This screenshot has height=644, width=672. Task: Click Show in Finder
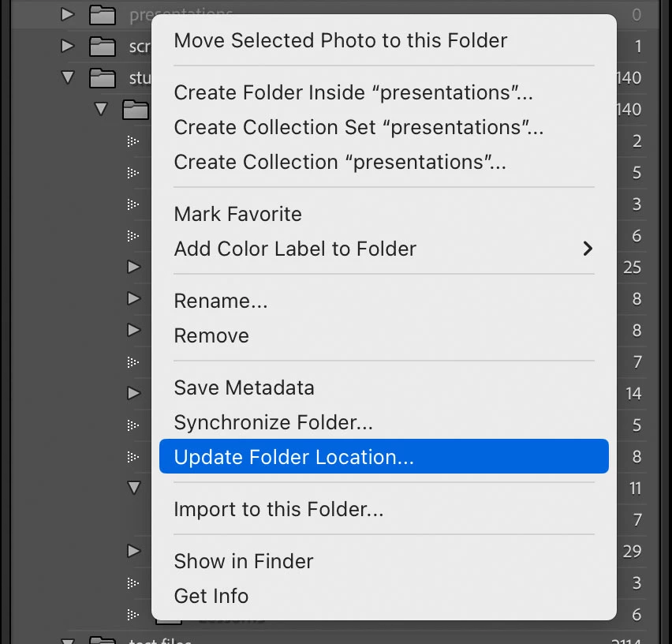[243, 561]
